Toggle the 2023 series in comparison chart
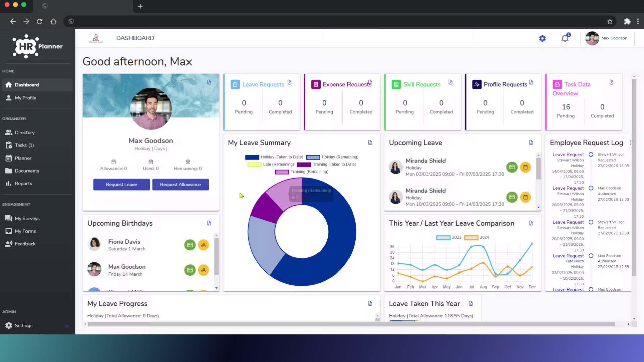 click(x=449, y=237)
